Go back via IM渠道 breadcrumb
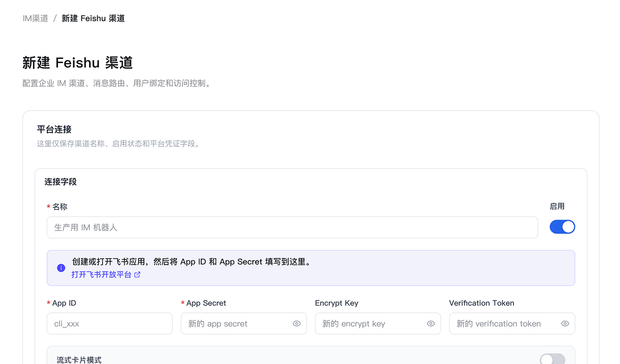Screen dimensions: 620x364 (35, 18)
